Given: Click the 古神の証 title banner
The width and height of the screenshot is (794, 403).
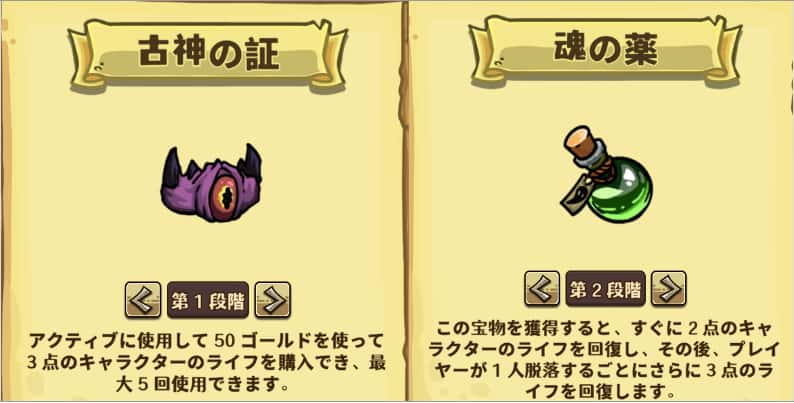Looking at the screenshot, I should coord(208,55).
